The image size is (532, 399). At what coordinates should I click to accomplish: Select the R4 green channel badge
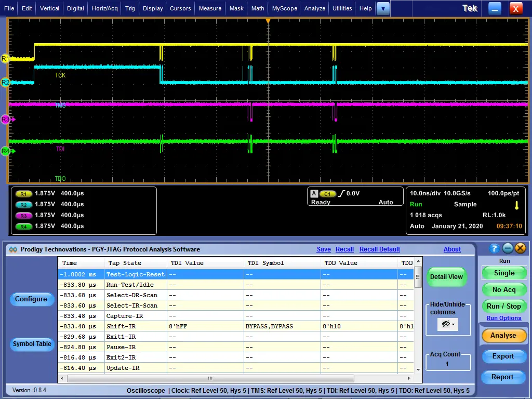24,227
